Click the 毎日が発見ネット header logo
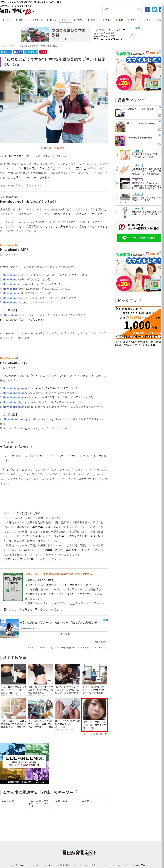 (x=17, y=11)
